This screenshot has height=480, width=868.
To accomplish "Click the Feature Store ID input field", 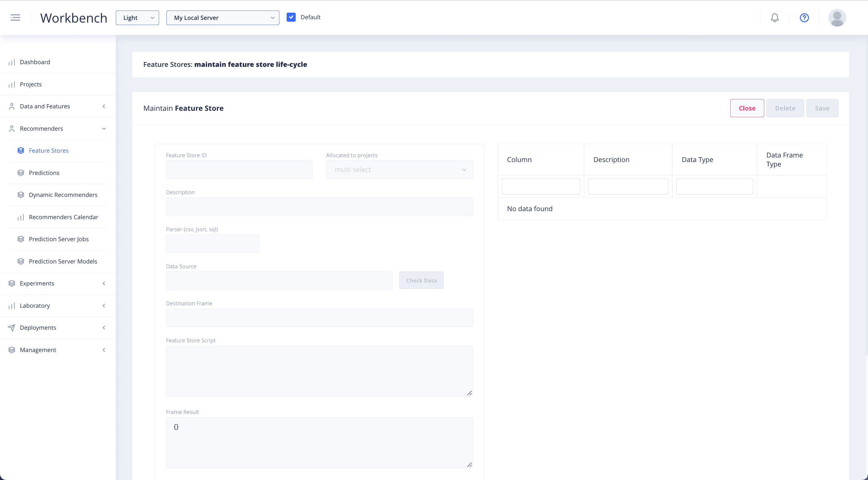I will click(x=240, y=170).
